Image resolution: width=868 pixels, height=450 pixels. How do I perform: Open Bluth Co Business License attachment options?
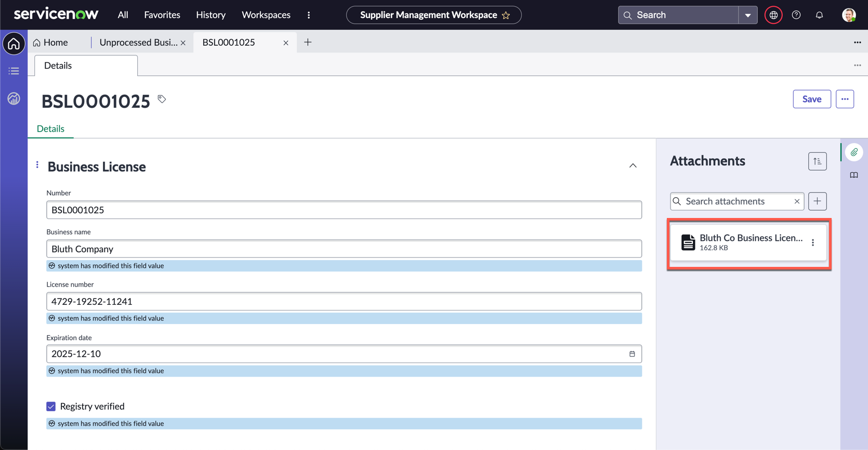[x=813, y=242]
